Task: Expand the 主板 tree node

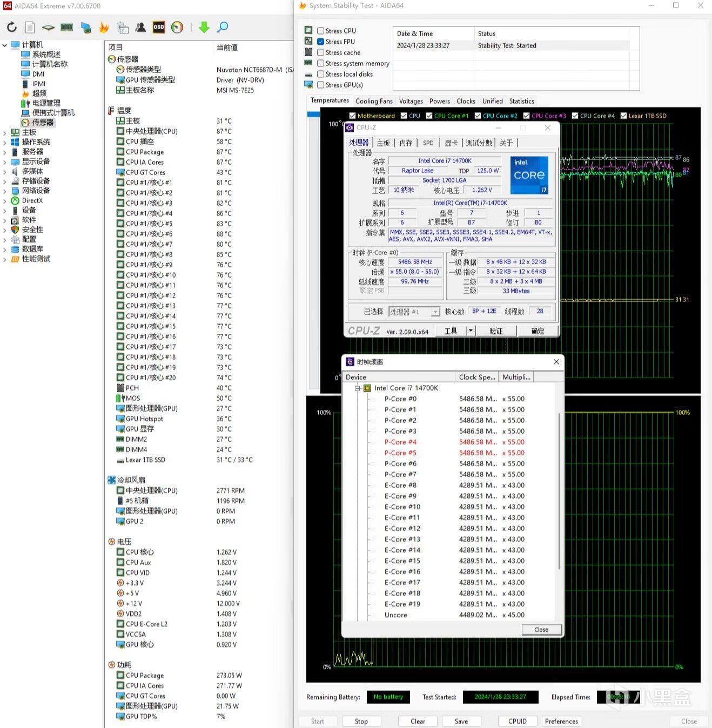Action: (x=5, y=132)
